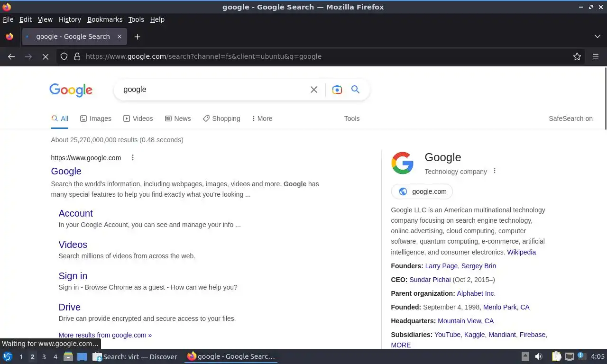Viewport: 607px width, 364px height.
Task: Open the Videos sitelink result
Action: (73, 245)
